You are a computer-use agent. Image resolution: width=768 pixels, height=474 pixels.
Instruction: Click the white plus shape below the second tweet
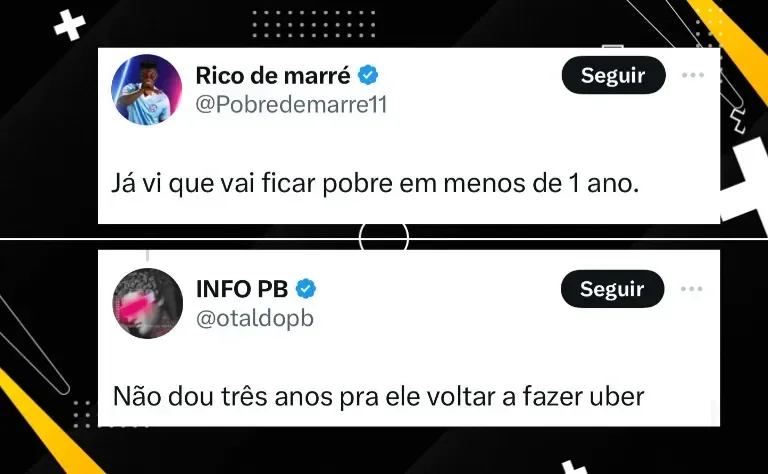click(574, 467)
